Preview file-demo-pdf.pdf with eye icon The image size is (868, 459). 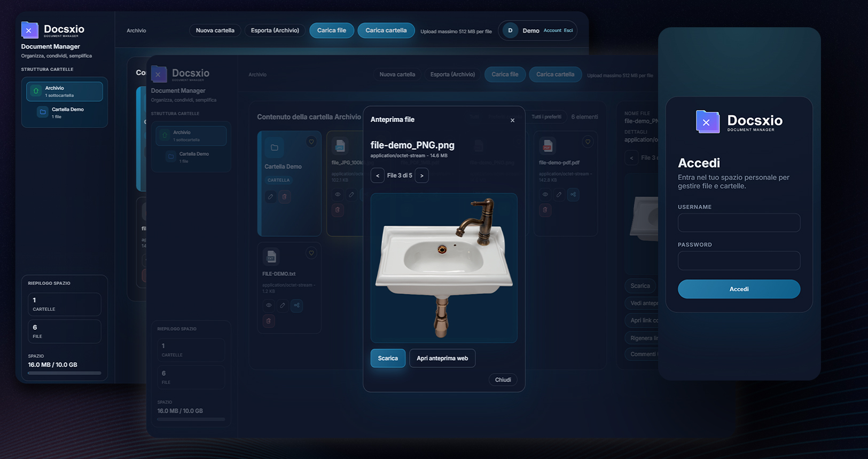545,195
